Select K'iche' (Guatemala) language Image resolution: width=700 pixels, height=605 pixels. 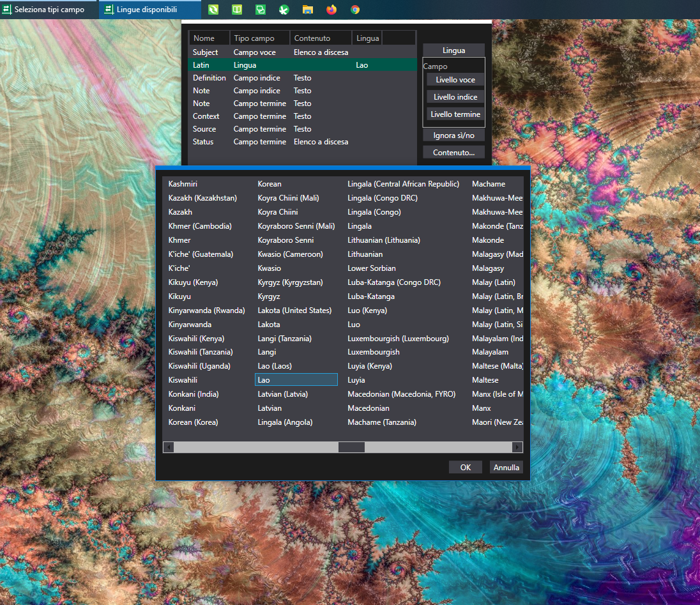coord(201,254)
